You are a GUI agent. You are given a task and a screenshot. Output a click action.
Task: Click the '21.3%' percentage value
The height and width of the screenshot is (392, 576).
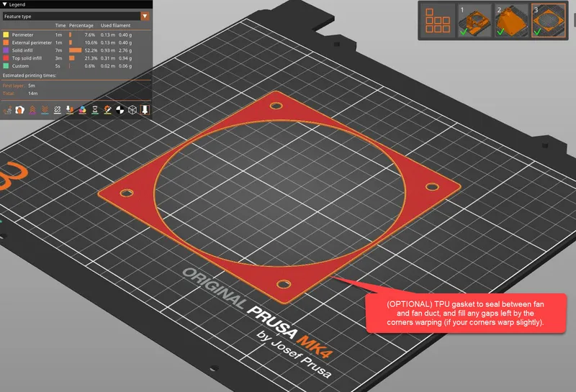[91, 58]
